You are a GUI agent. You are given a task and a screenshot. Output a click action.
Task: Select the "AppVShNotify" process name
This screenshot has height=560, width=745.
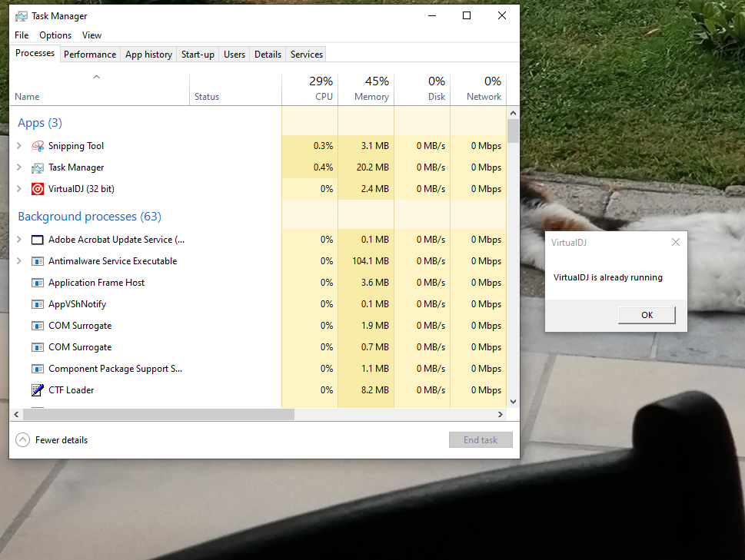tap(77, 304)
